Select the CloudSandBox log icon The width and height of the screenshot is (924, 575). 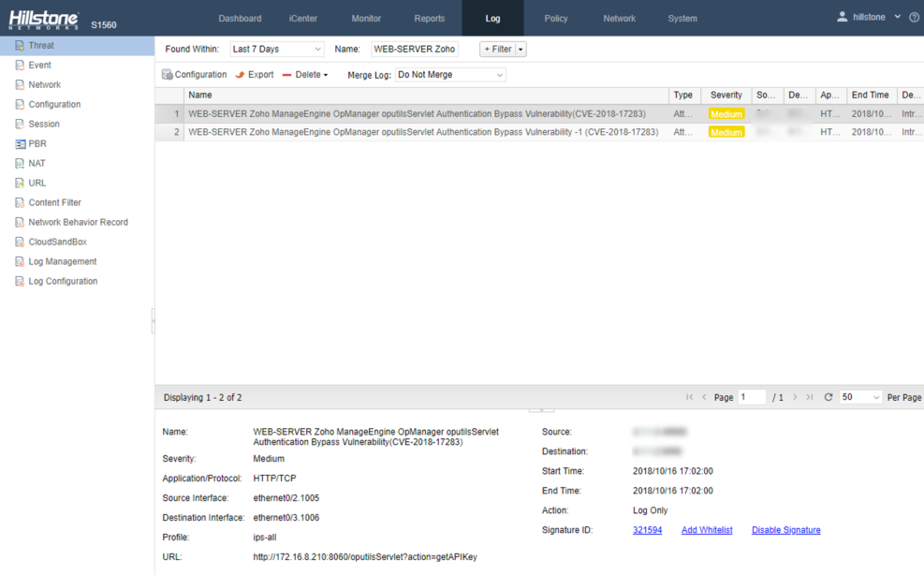(x=20, y=242)
